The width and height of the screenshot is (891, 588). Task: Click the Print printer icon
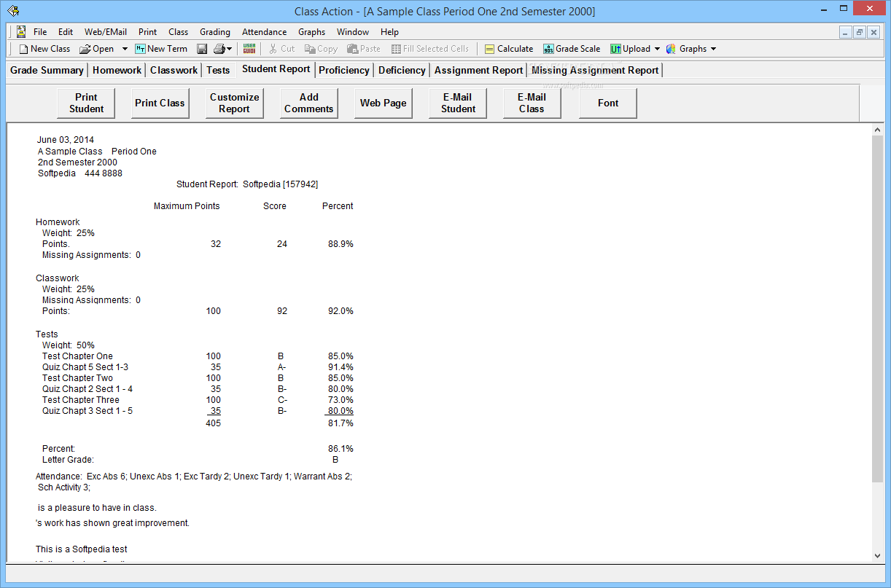point(219,49)
